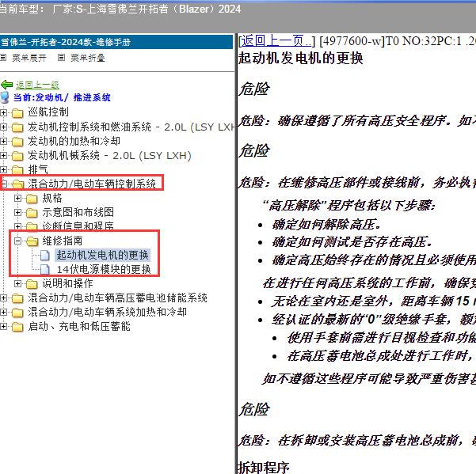Select 示意图和布线图 tree item
Screen dimensions: 476x474
tap(78, 212)
